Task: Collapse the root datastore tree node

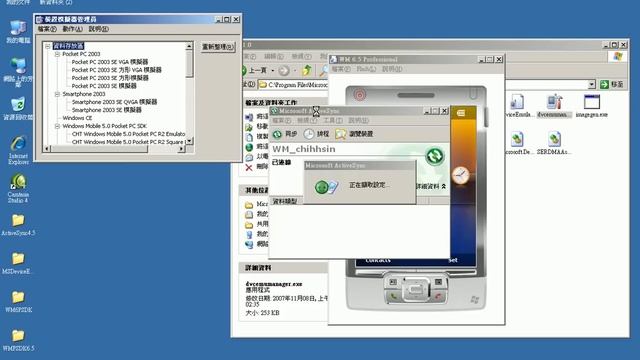Action: pyautogui.click(x=47, y=46)
